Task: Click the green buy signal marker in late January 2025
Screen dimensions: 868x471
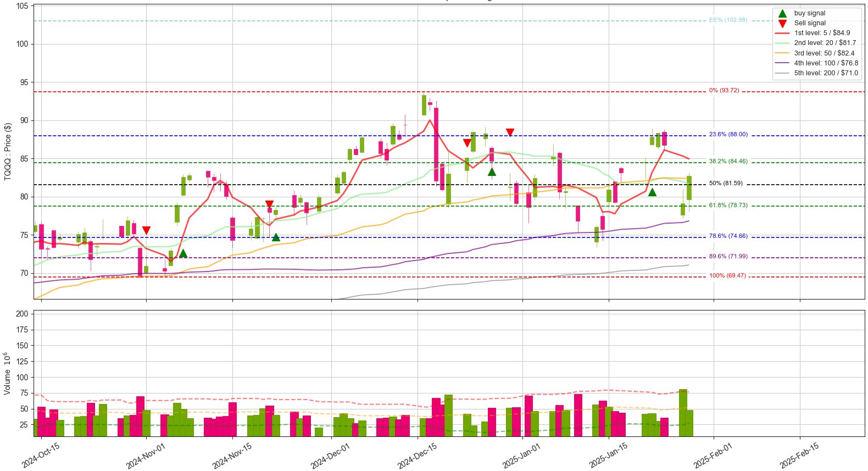Action: point(652,192)
